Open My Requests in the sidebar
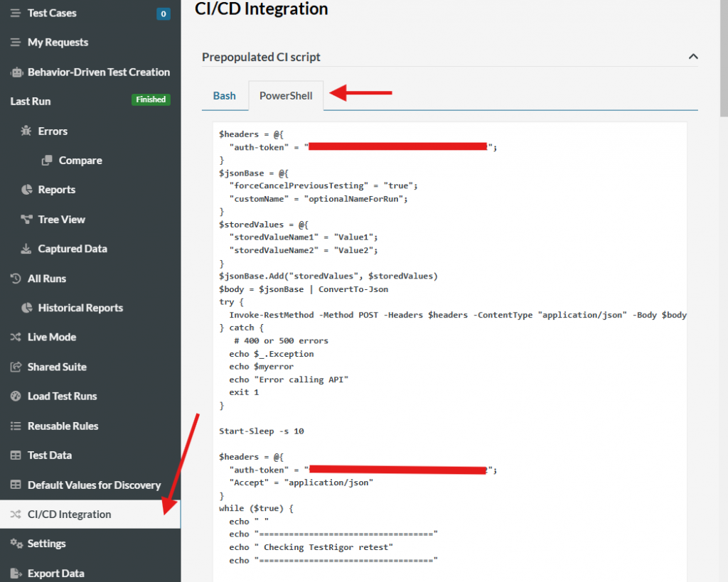The image size is (728, 582). [58, 43]
